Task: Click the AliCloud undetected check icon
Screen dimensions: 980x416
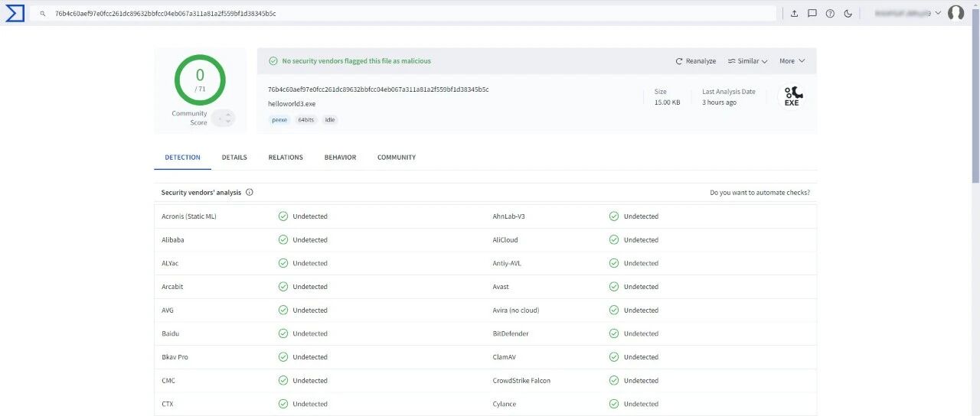Action: tap(614, 240)
